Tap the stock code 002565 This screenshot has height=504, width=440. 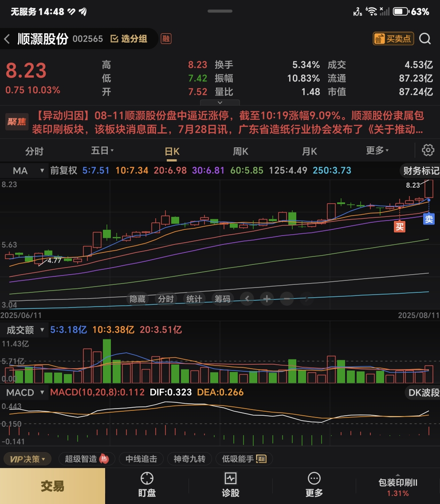[88, 39]
